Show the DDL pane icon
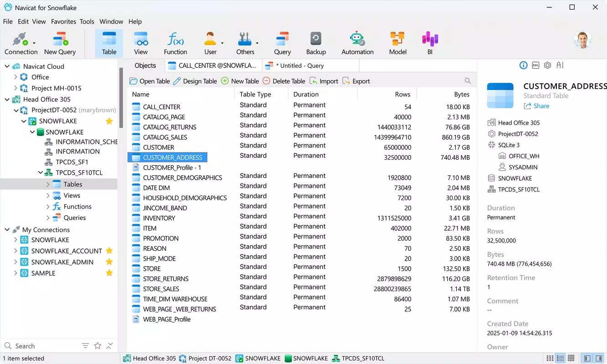 536,65
